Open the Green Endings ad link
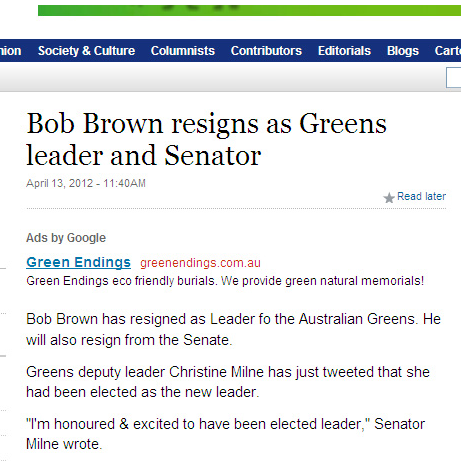Viewport: 462px width, 462px height. [78, 262]
